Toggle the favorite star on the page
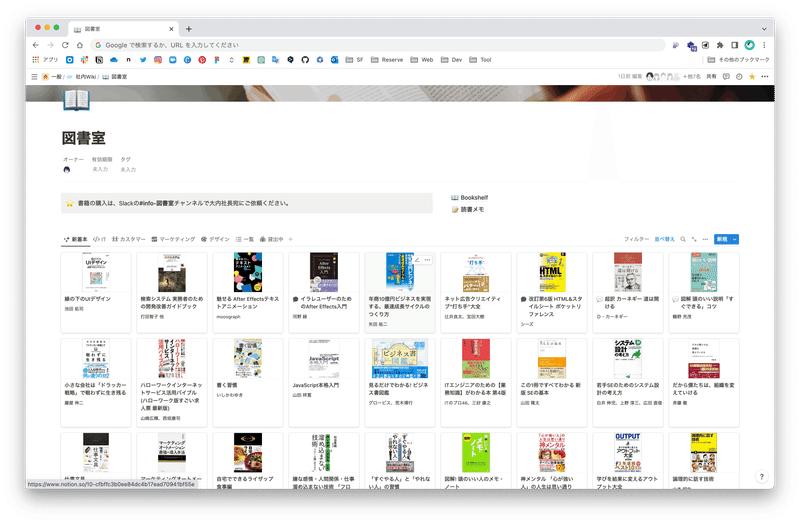The image size is (800, 523). [x=752, y=77]
